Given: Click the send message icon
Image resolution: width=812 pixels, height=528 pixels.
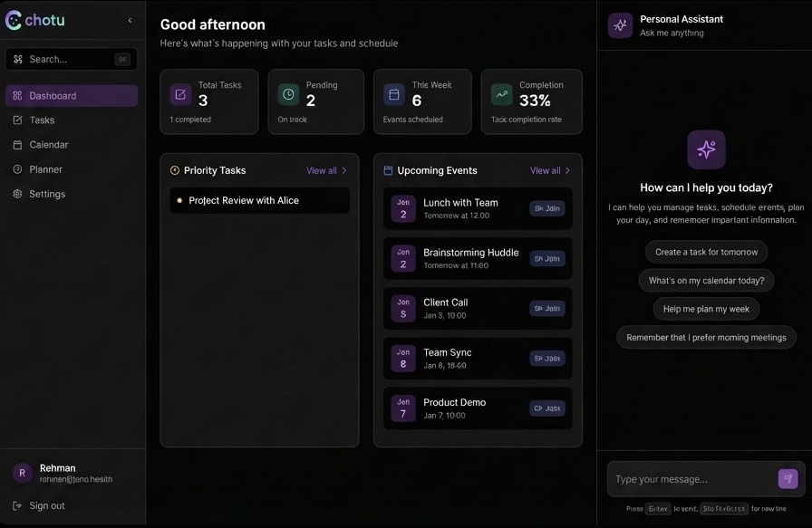Looking at the screenshot, I should click(x=788, y=478).
